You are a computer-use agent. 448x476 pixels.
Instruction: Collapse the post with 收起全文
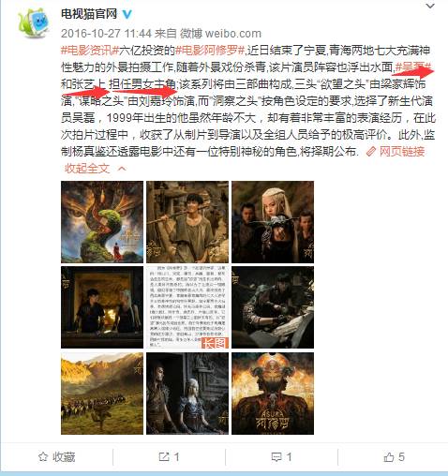tap(87, 169)
